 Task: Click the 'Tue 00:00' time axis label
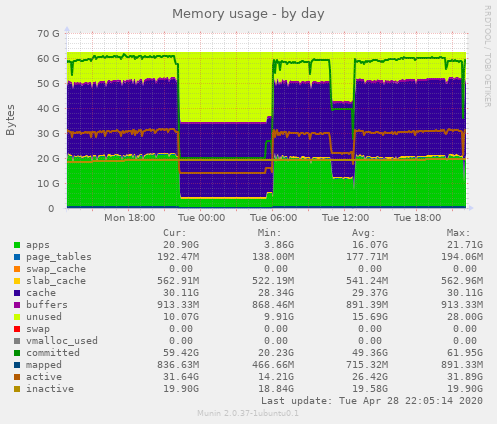tap(201, 218)
